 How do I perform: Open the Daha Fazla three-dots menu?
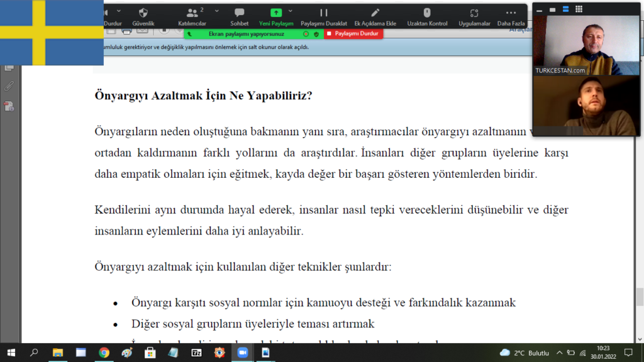[511, 17]
